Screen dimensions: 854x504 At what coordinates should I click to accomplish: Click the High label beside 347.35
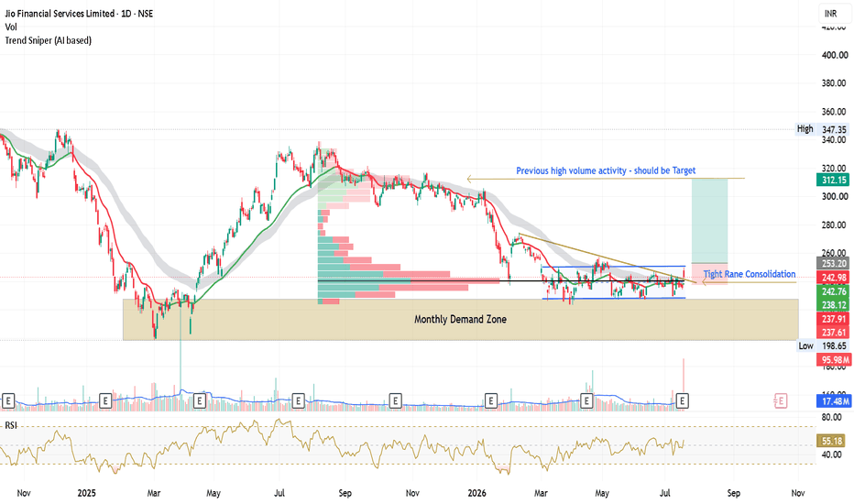pyautogui.click(x=805, y=129)
